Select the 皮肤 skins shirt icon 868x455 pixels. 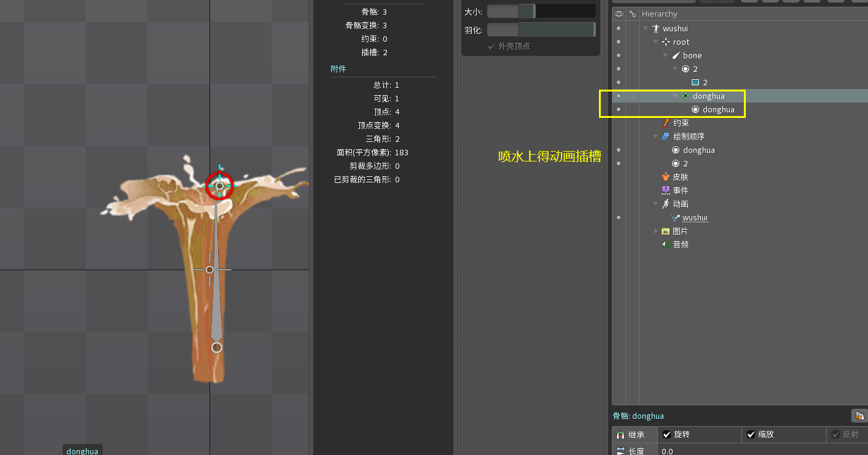coord(665,177)
